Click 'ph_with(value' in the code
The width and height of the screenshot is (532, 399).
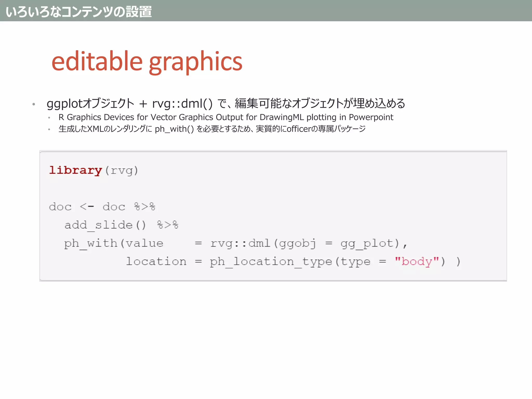point(114,243)
